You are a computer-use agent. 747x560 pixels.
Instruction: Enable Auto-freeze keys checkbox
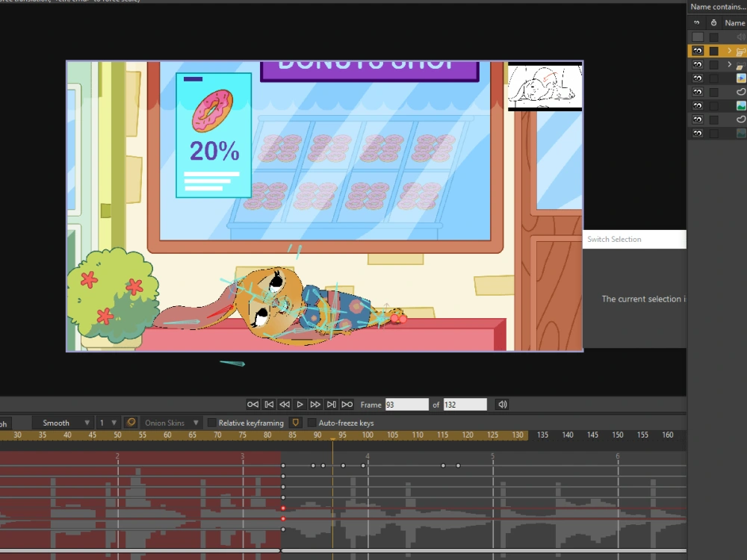(311, 423)
